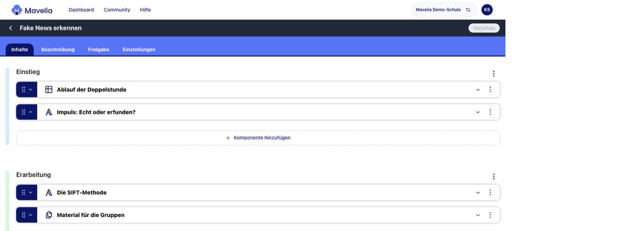The width and height of the screenshot is (644, 231).
Task: Expand the Impuls: Echt oder erfunden? component
Action: pos(478,112)
